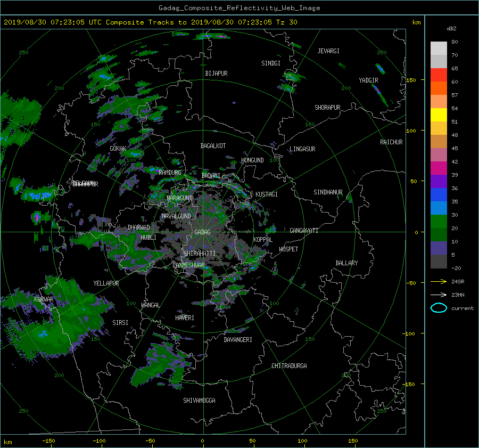Click the HOSPET city label
The height and width of the screenshot is (448, 479).
point(288,249)
